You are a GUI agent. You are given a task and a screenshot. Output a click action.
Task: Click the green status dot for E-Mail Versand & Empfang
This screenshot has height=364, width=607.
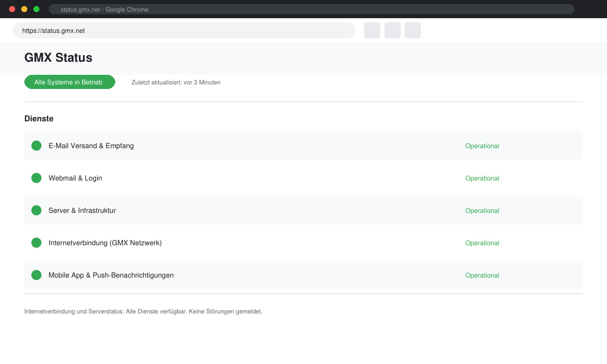[x=36, y=146]
